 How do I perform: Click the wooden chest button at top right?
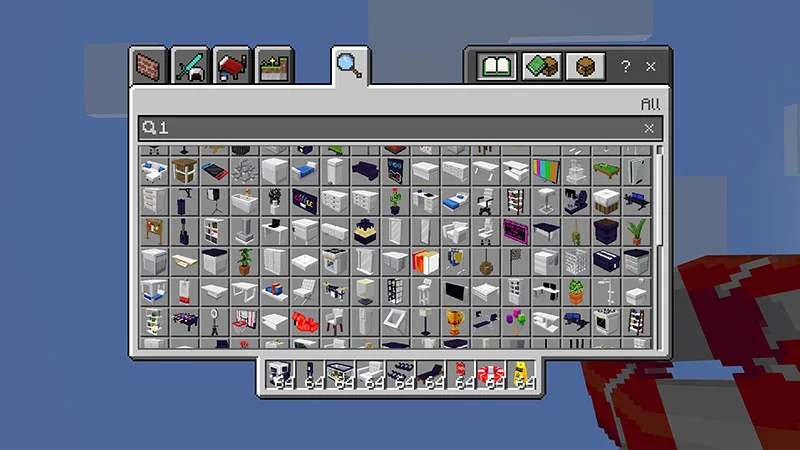(x=584, y=67)
